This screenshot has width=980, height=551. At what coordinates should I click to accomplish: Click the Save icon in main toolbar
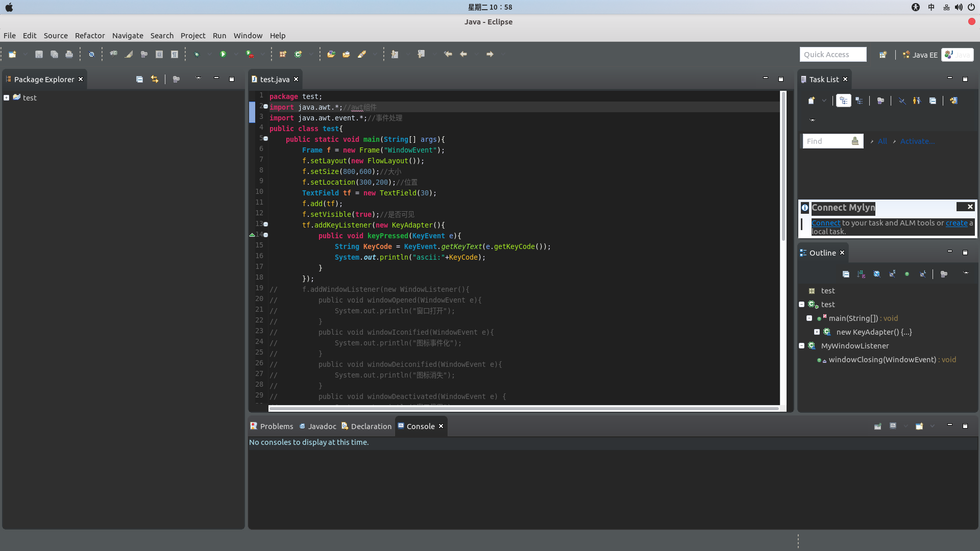click(x=39, y=54)
